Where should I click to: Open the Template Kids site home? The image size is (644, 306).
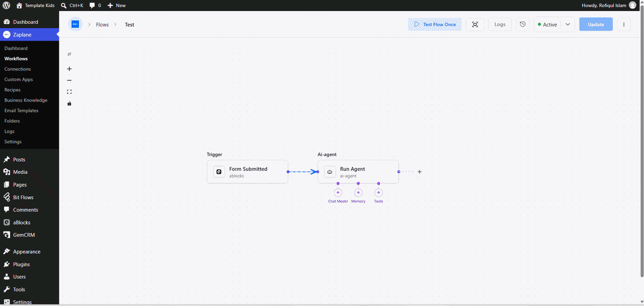[35, 5]
